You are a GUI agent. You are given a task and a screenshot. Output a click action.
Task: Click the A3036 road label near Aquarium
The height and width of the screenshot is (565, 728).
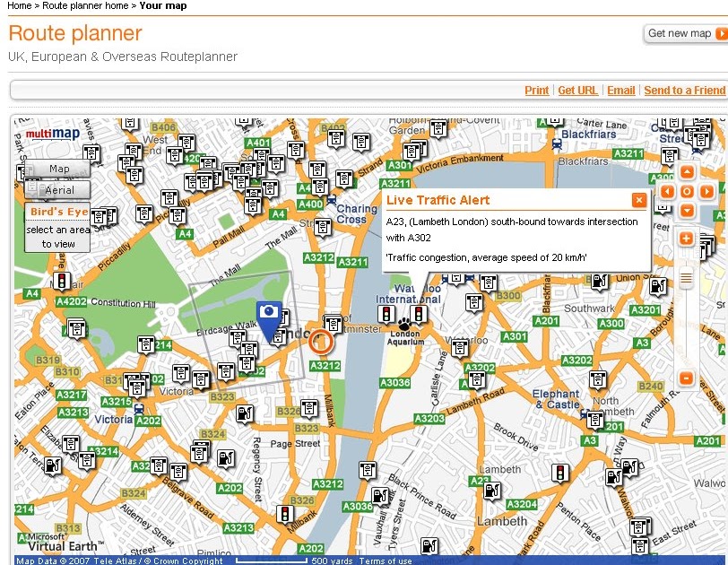tap(394, 383)
